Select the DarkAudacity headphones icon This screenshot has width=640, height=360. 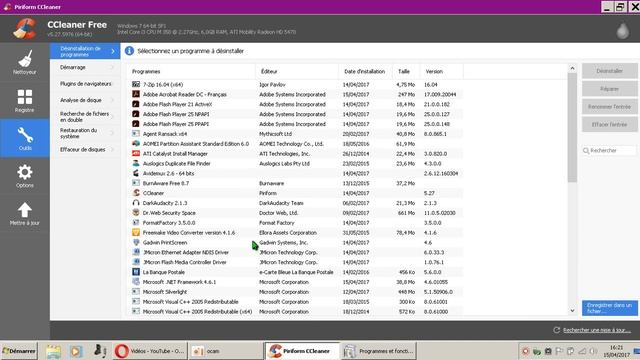click(136, 203)
